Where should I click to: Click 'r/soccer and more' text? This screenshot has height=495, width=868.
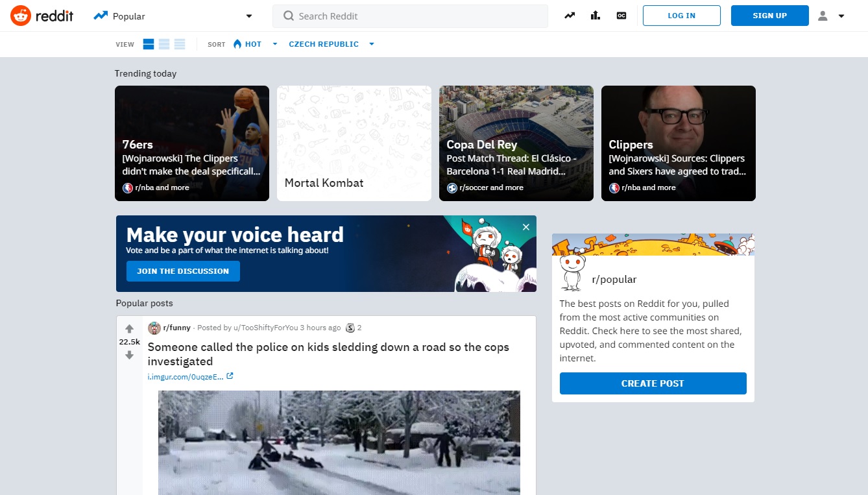point(491,187)
